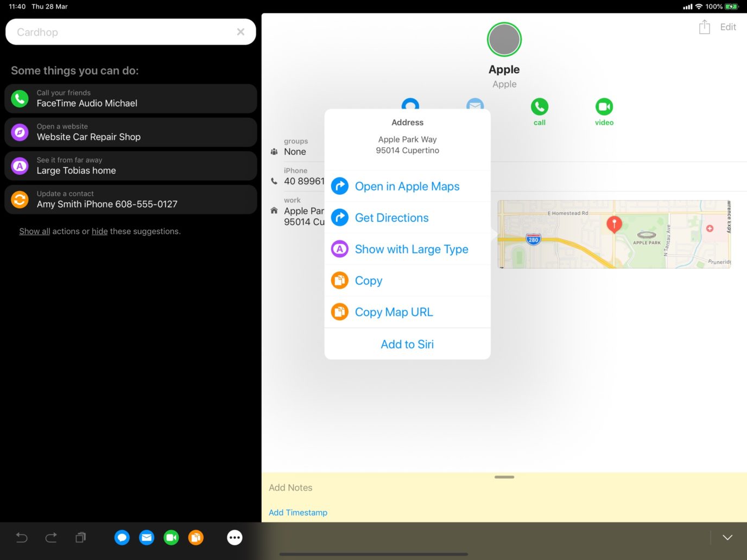Tap the green call button on the contact
The width and height of the screenshot is (747, 560).
point(539,106)
